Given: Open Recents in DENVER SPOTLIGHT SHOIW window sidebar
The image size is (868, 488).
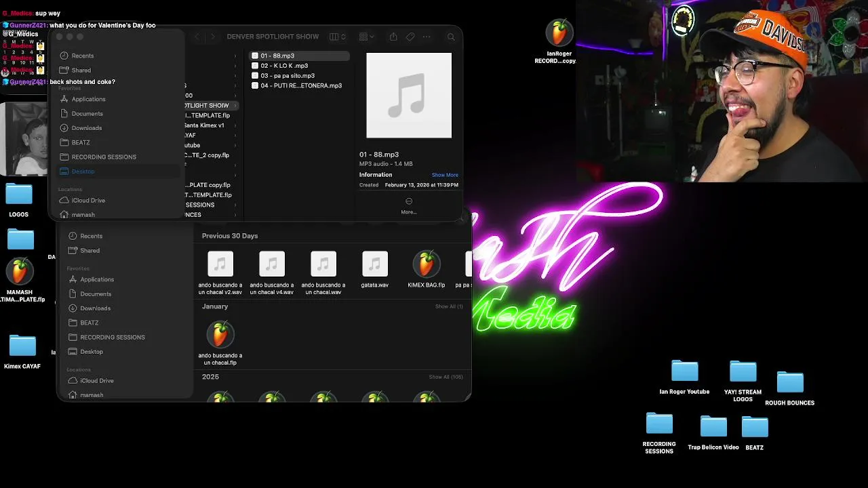Looking at the screenshot, I should tap(77, 56).
